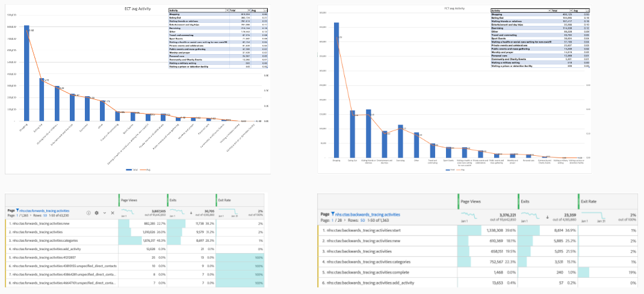
Task: Open gear settings in forwards_tracing table header
Action: [x=97, y=213]
